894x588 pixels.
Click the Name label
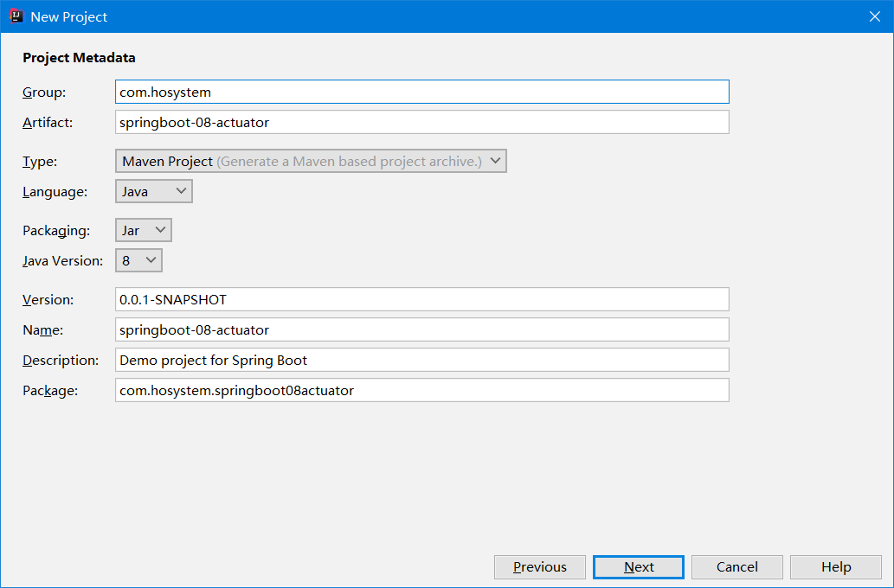[42, 330]
